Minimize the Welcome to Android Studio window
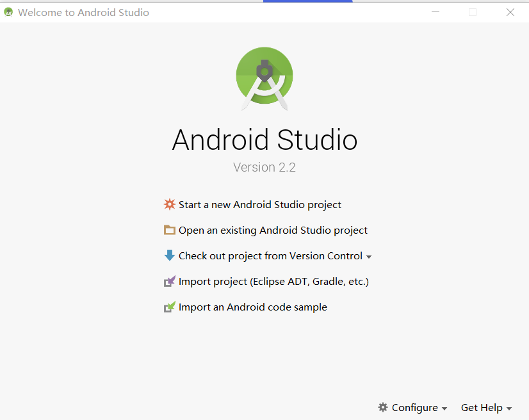 click(435, 12)
